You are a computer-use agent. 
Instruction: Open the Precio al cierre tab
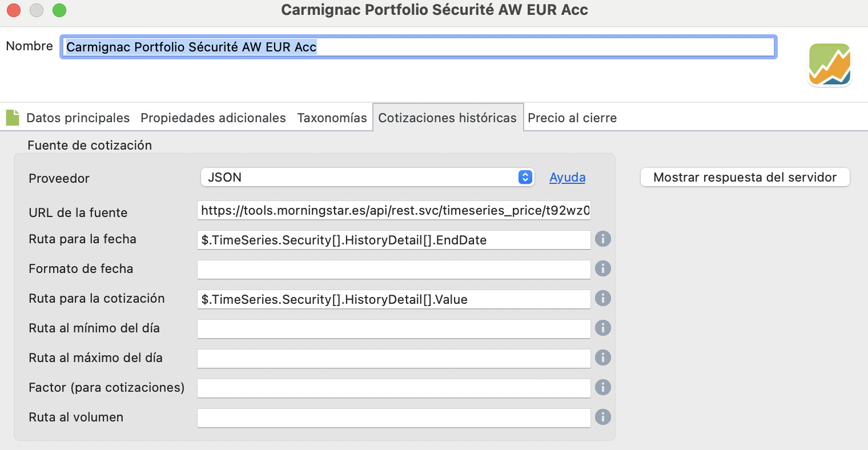(x=572, y=118)
